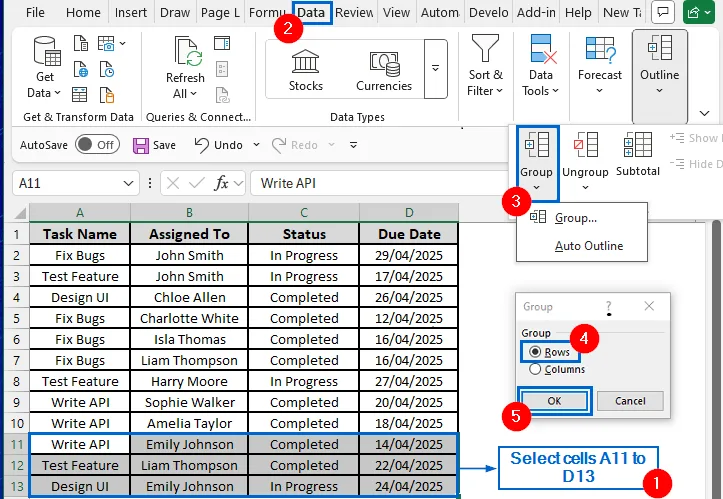Switch to the View tab
This screenshot has height=499, width=723.
(x=396, y=12)
